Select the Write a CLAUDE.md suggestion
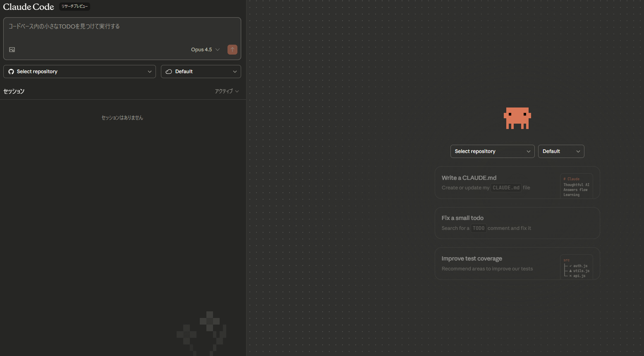The image size is (644, 356). [496, 182]
